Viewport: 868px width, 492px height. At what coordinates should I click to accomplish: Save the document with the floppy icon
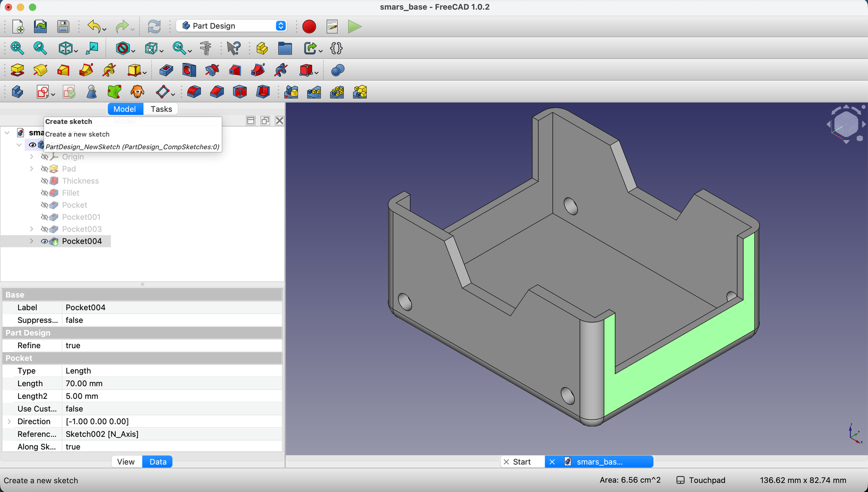pos(63,27)
